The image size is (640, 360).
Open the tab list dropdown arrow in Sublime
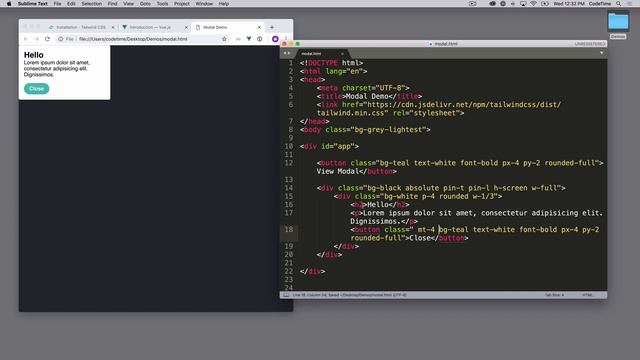point(601,53)
